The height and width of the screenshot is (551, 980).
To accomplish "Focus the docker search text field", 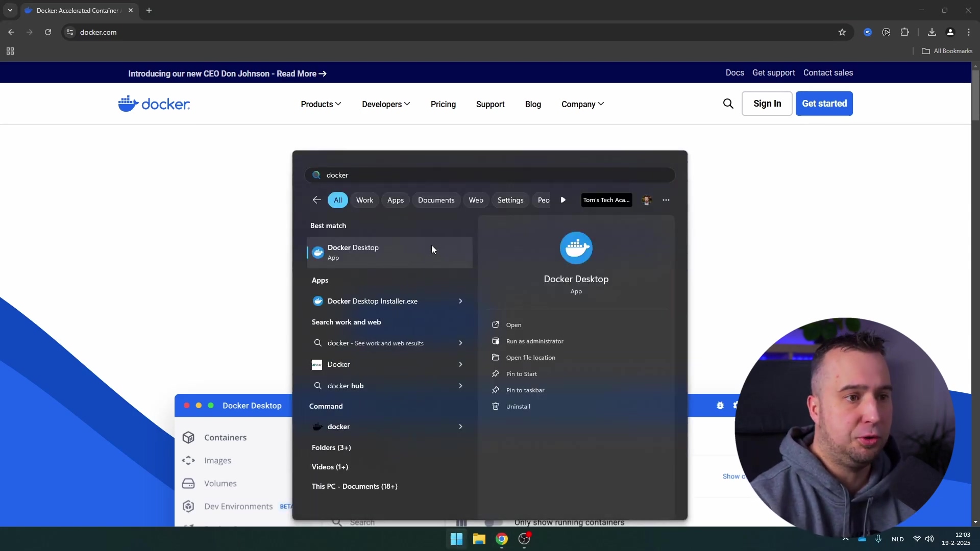I will coord(490,175).
